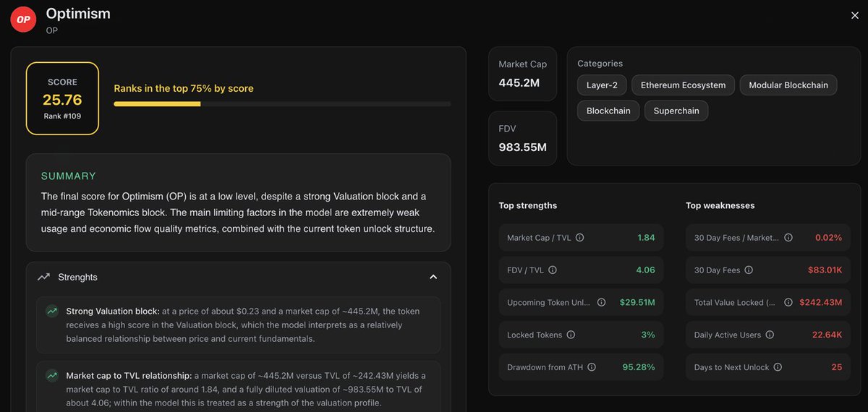Click Days to Next Unlock value 25
The width and height of the screenshot is (868, 412).
coord(837,367)
